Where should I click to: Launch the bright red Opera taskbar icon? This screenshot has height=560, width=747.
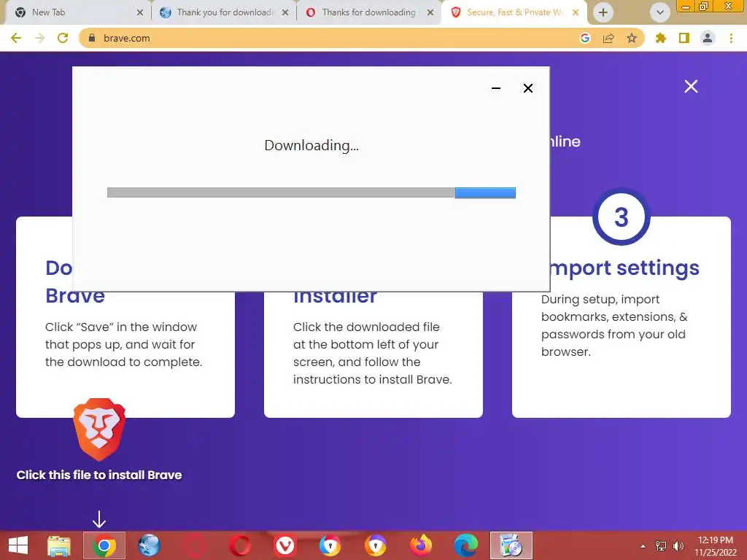(x=239, y=545)
